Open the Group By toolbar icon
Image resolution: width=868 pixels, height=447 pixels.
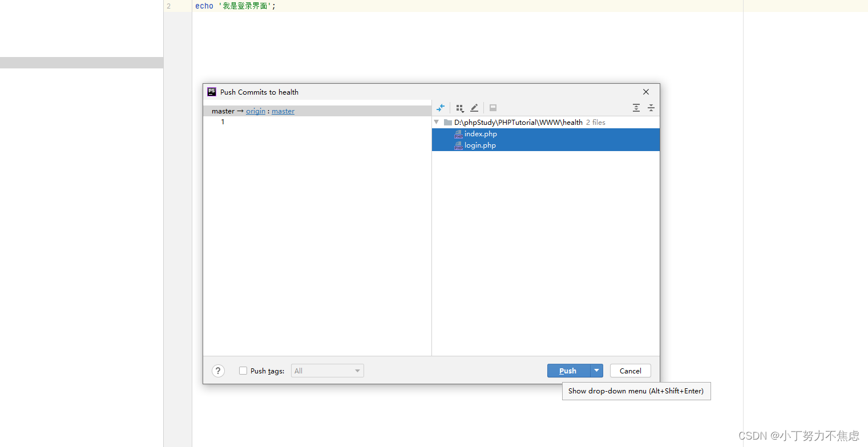[460, 108]
